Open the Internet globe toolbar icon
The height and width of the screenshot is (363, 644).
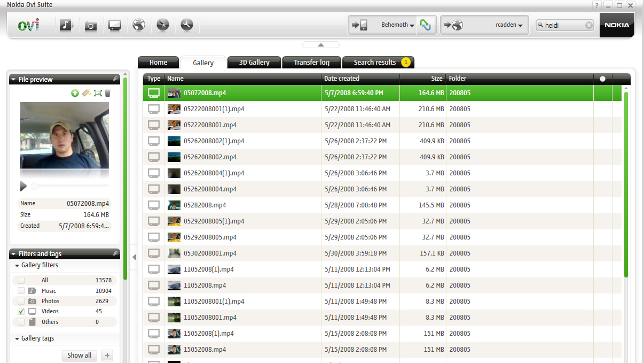(x=139, y=25)
